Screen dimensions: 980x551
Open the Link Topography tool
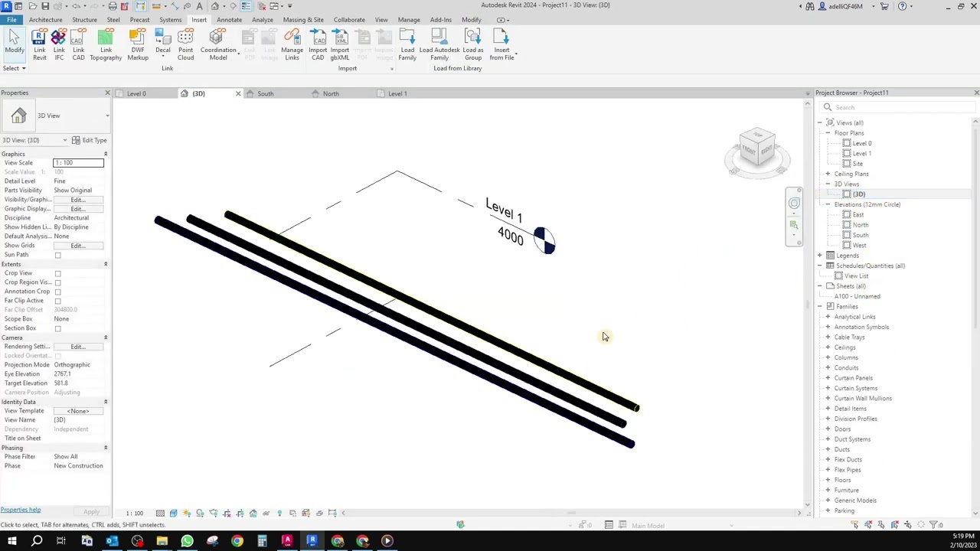(106, 44)
